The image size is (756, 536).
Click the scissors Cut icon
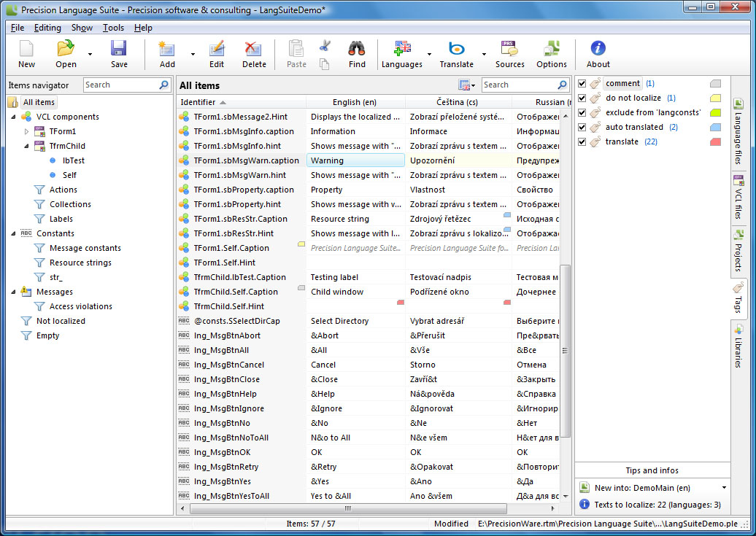click(325, 46)
